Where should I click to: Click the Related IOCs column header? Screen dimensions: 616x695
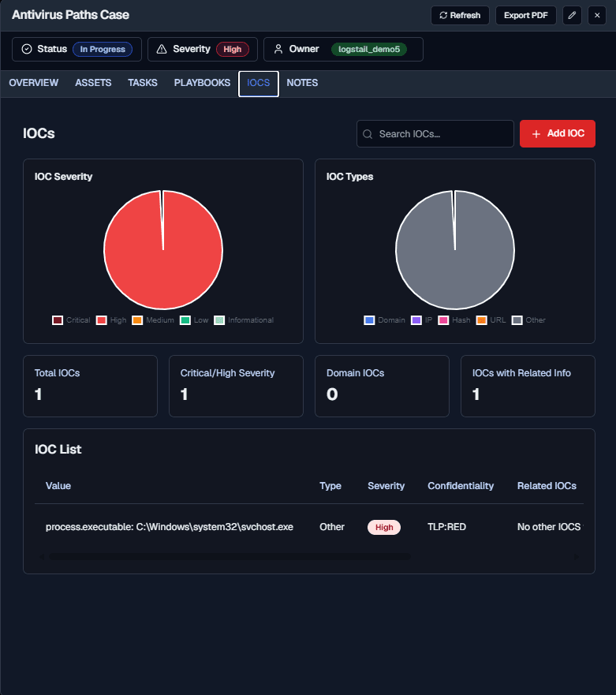pos(547,486)
